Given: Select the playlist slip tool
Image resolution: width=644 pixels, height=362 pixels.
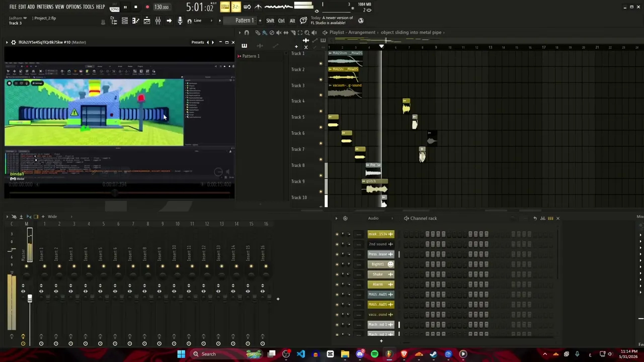Looking at the screenshot, I should [286, 33].
